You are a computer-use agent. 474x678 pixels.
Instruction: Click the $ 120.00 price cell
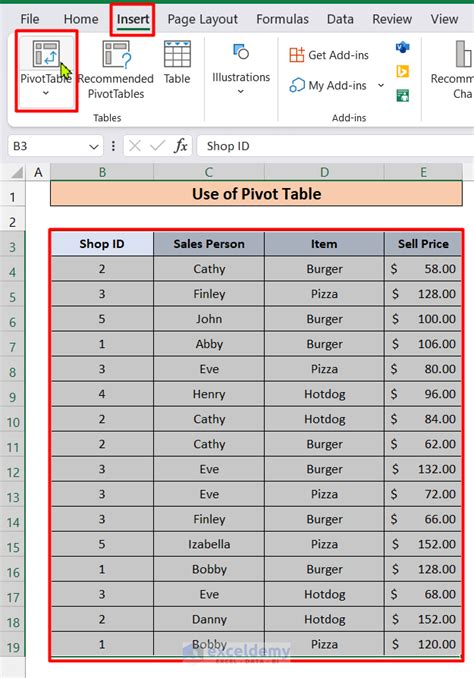(423, 645)
